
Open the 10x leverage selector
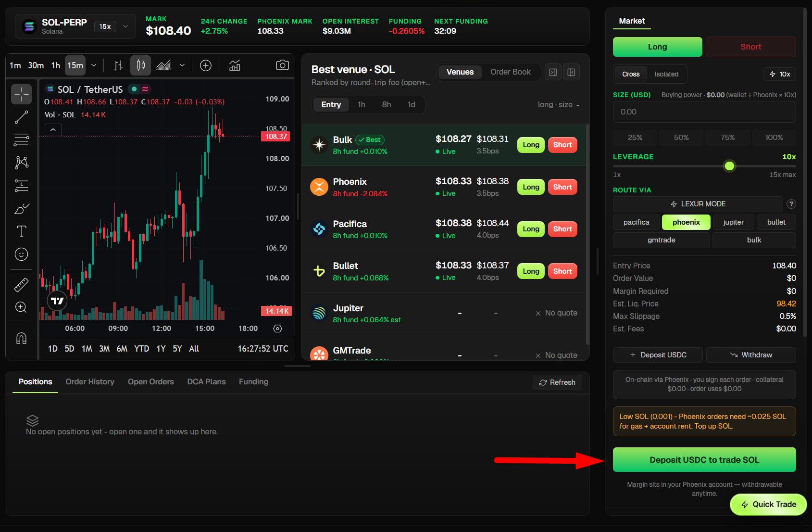click(x=780, y=74)
